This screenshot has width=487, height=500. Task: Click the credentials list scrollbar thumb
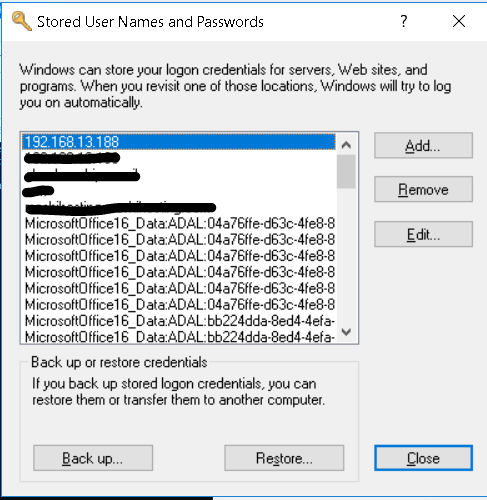pos(346,172)
